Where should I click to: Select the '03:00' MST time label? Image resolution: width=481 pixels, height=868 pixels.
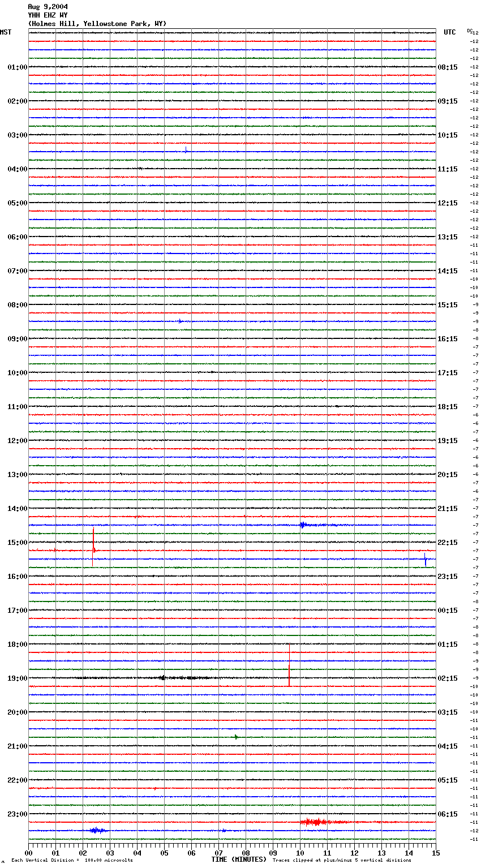point(18,135)
